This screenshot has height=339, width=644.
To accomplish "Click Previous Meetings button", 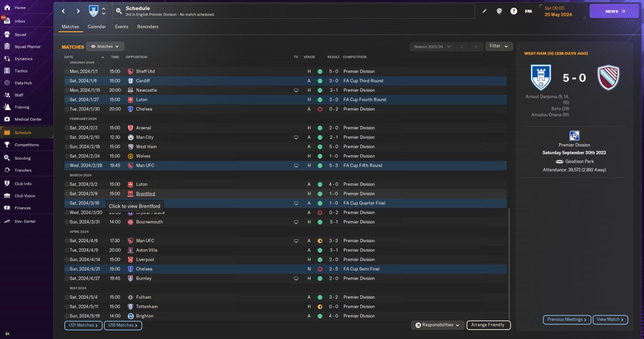I will click(567, 319).
